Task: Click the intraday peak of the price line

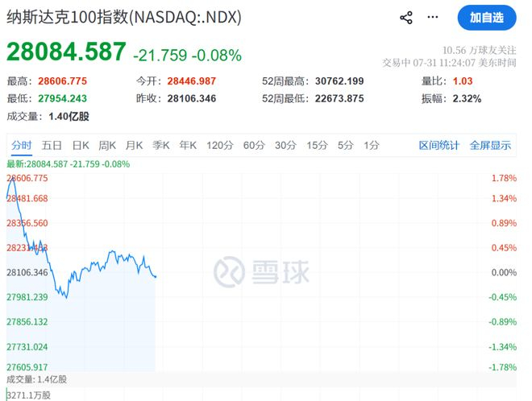Action: click(13, 178)
